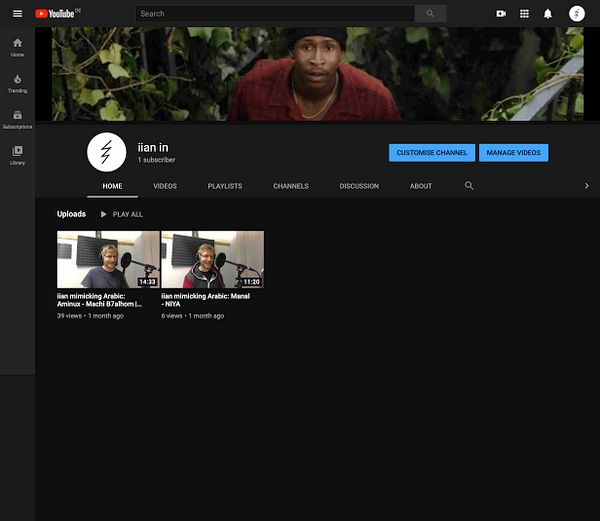Open Library in the sidebar
600x521 pixels.
point(17,156)
